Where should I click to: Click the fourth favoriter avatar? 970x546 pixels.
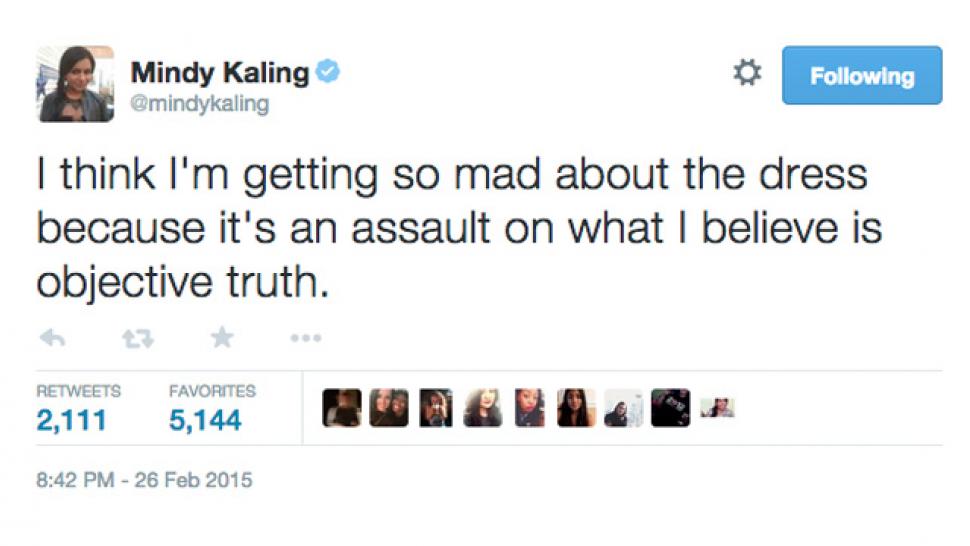pos(482,408)
